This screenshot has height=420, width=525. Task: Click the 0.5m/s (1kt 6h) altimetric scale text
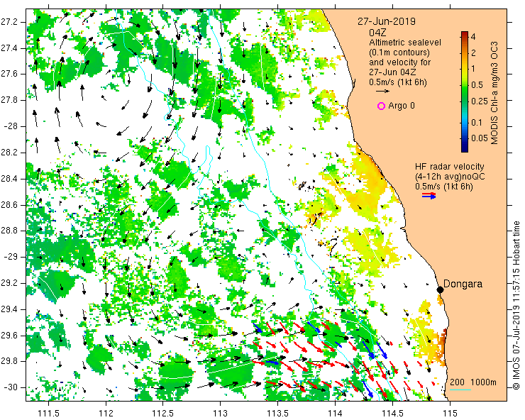point(398,82)
